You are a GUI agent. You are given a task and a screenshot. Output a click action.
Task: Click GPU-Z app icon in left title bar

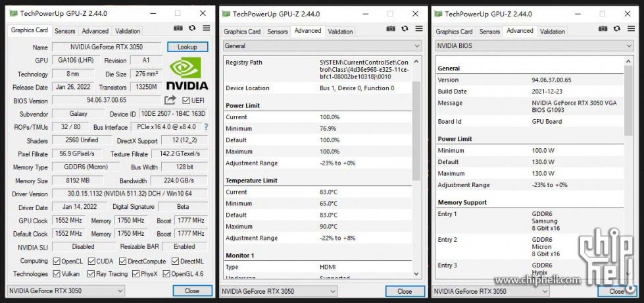(14, 13)
